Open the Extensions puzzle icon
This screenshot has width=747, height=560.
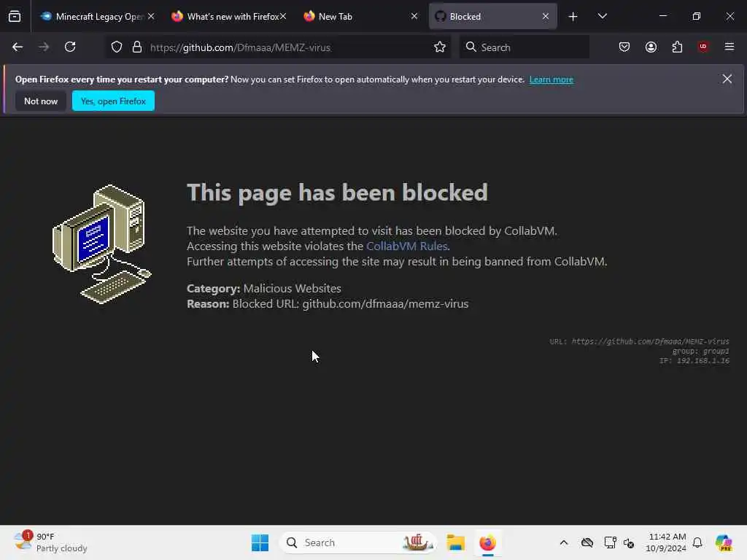tap(677, 47)
